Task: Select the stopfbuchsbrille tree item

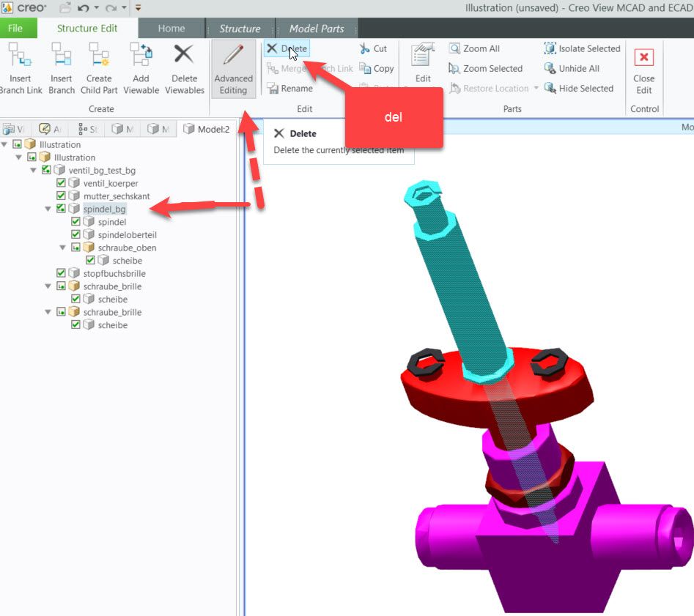Action: click(x=114, y=273)
